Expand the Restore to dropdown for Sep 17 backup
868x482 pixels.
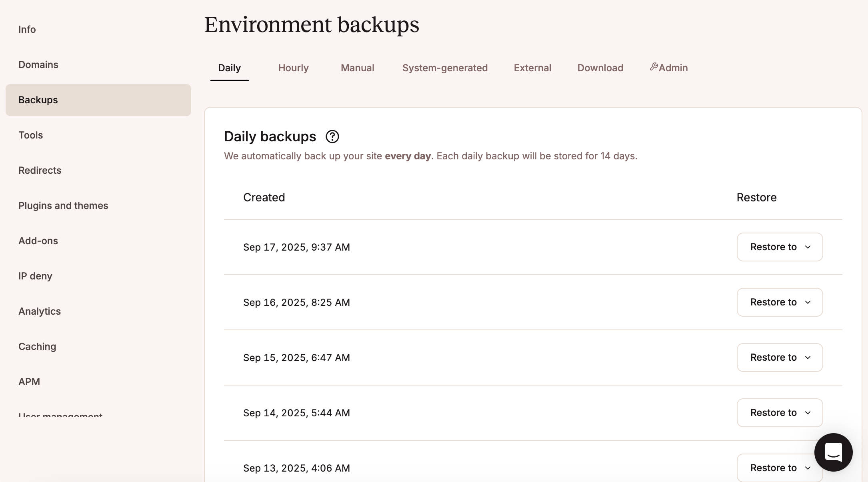pos(779,247)
